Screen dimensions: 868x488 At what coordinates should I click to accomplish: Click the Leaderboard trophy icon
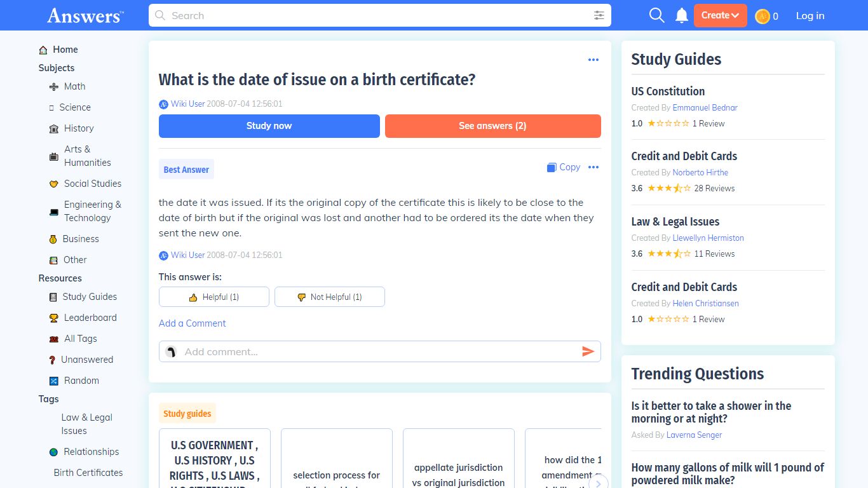click(x=54, y=318)
